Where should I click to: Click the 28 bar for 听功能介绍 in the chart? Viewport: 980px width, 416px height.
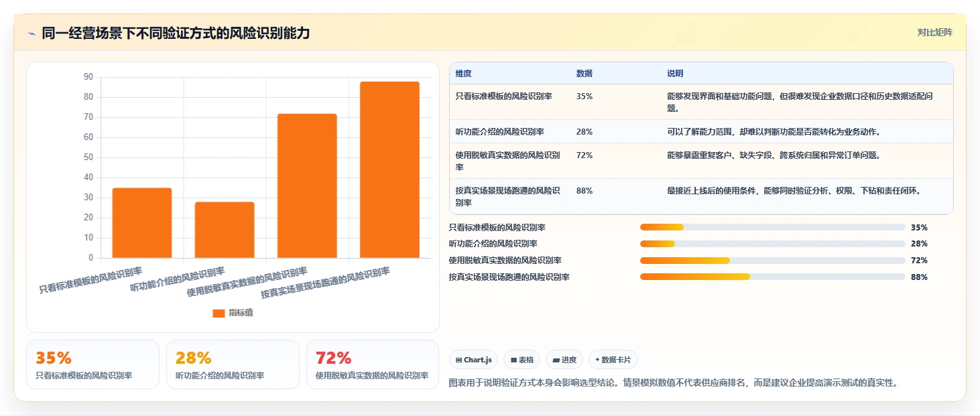coord(225,230)
